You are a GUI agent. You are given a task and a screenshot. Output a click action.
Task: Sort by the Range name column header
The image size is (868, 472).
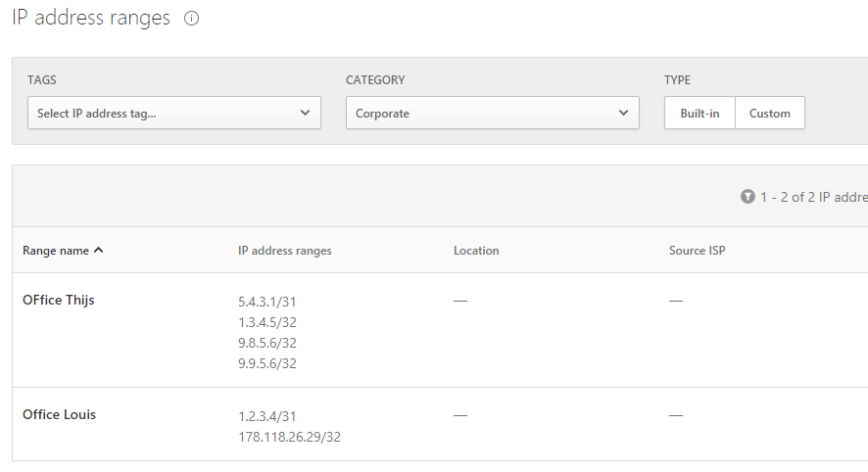coord(56,251)
